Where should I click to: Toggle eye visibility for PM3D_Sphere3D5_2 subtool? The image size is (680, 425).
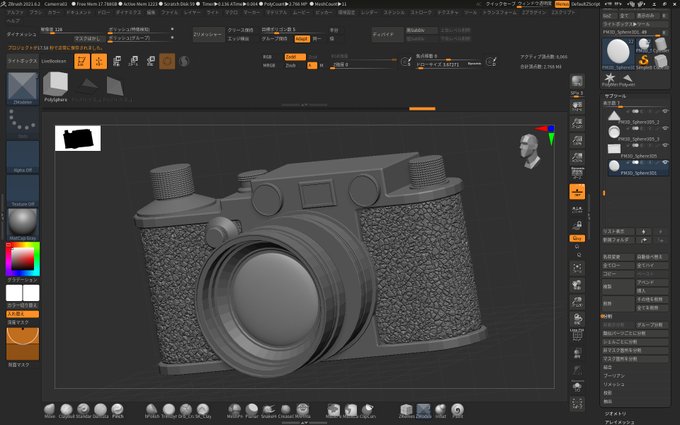(665, 112)
